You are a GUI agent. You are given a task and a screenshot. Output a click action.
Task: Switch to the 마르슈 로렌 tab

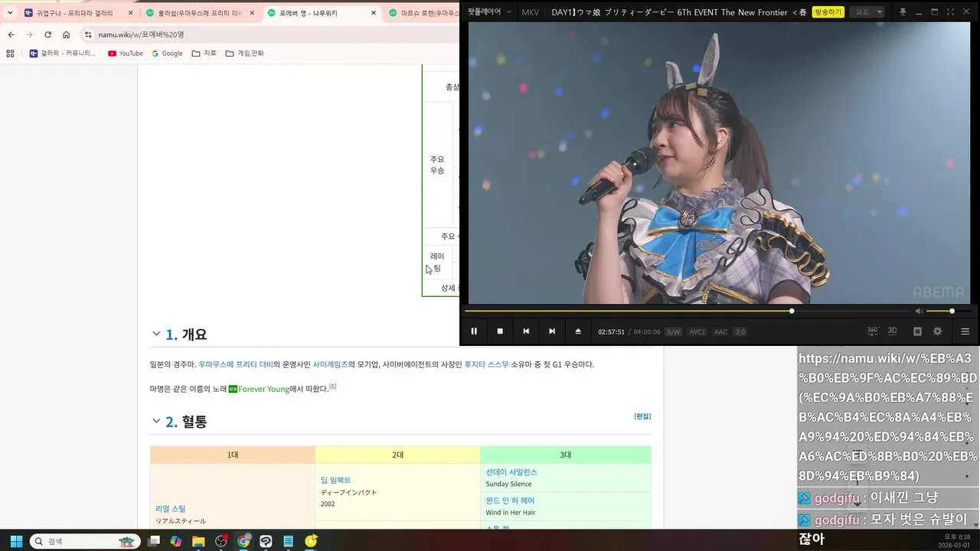(x=423, y=13)
